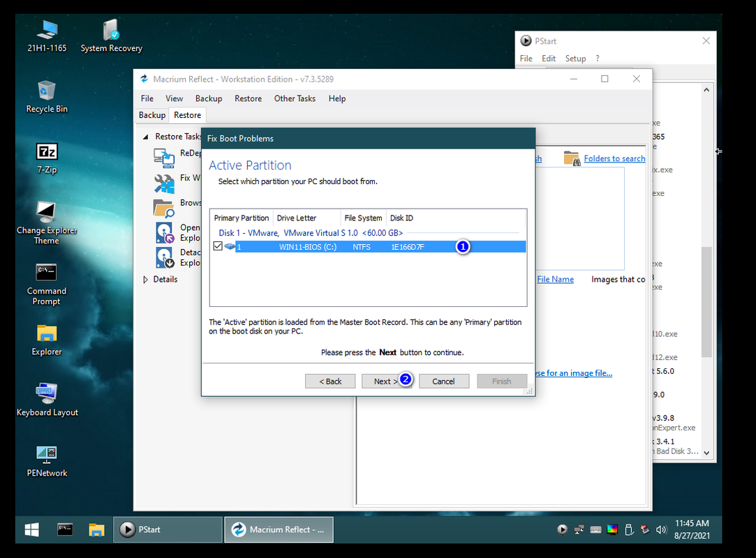
Task: Open the 21H1-1165 desktop icon
Action: (47, 36)
